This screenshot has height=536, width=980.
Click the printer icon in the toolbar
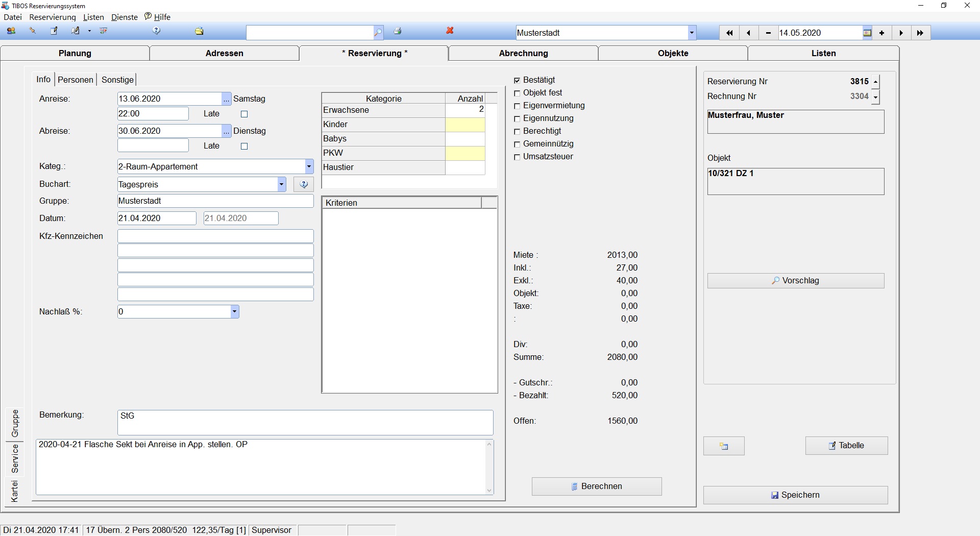[398, 31]
